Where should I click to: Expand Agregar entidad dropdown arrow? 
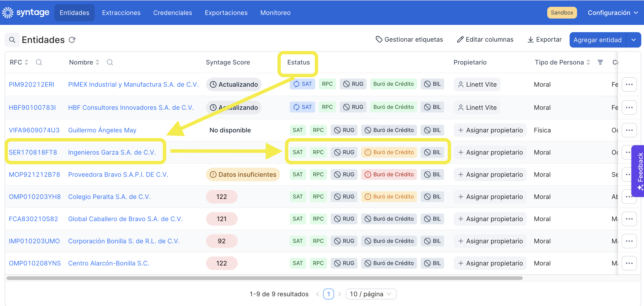coord(634,40)
